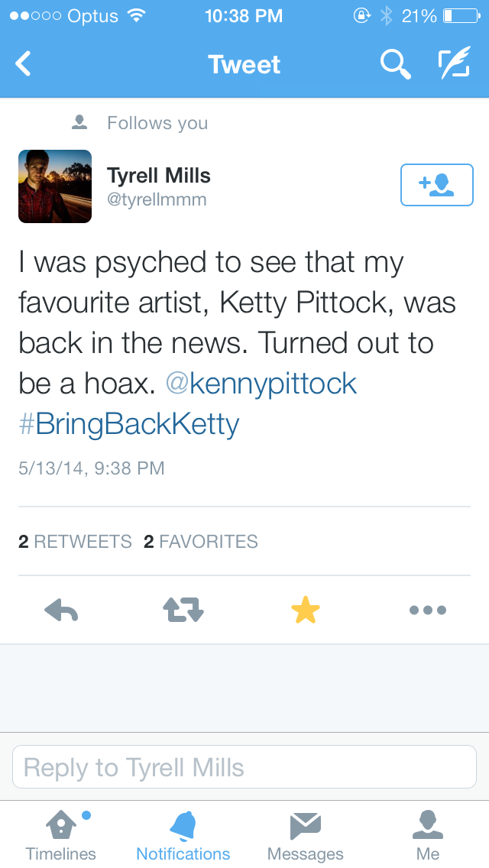This screenshot has width=489, height=868.
Task: Go to Messages tab
Action: coord(306,834)
